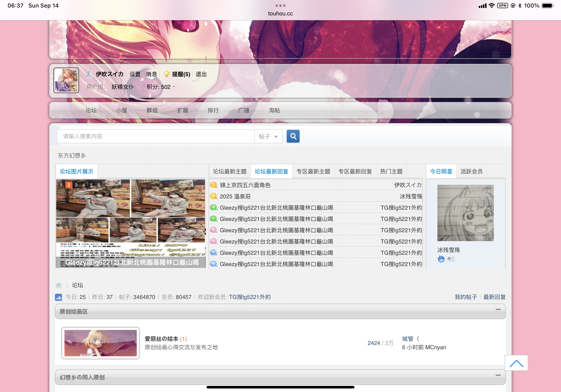Click the user silhouette icon beside username
This screenshot has height=392, width=561.
pyautogui.click(x=90, y=74)
